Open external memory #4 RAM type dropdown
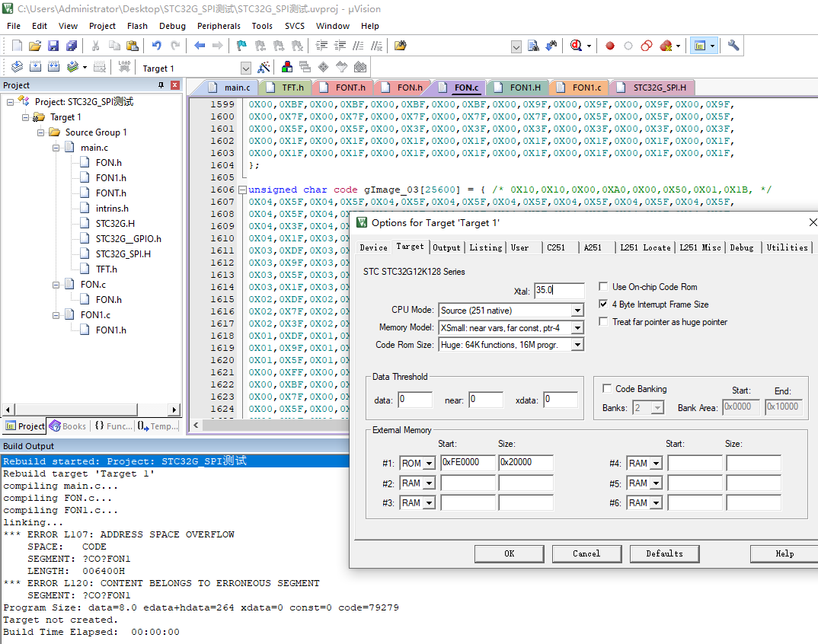 (x=657, y=463)
